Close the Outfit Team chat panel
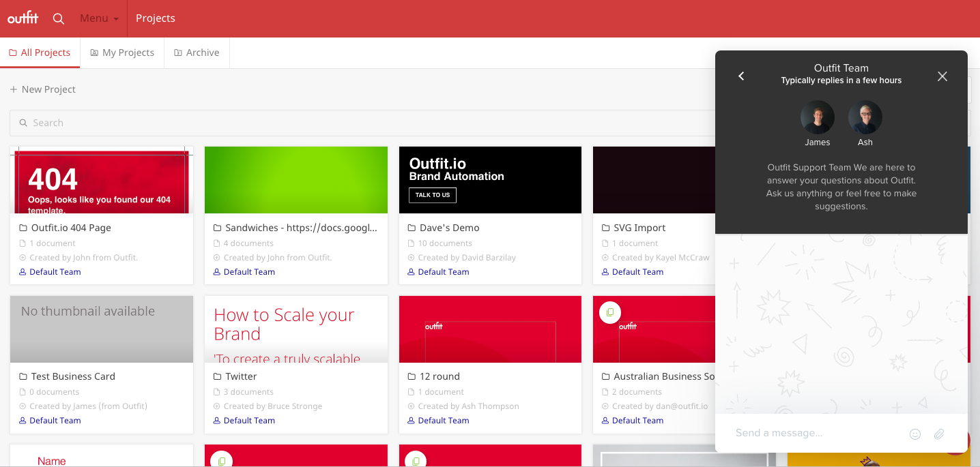The width and height of the screenshot is (980, 467). coord(942,76)
